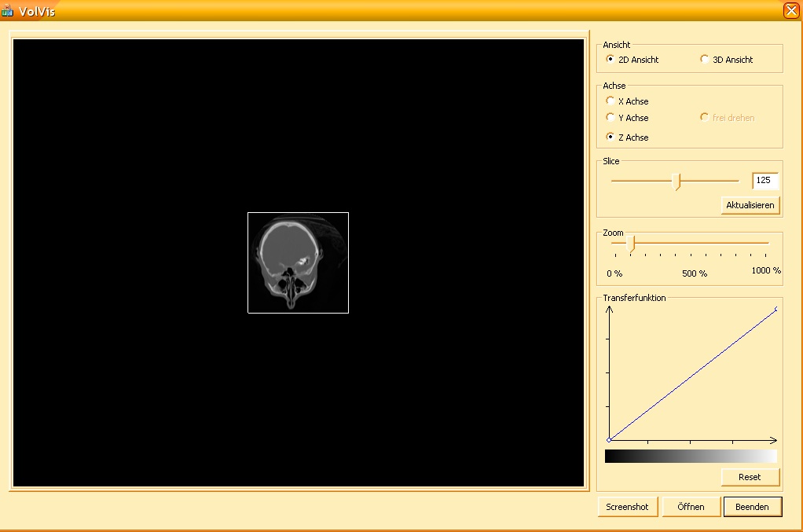Click the Slice slider handle

click(x=676, y=182)
